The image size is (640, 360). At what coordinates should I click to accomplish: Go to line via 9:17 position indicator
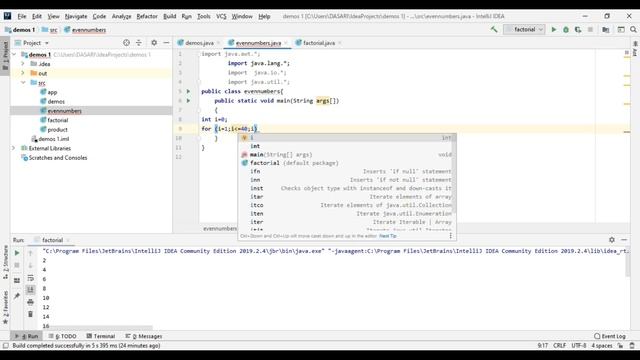point(542,346)
